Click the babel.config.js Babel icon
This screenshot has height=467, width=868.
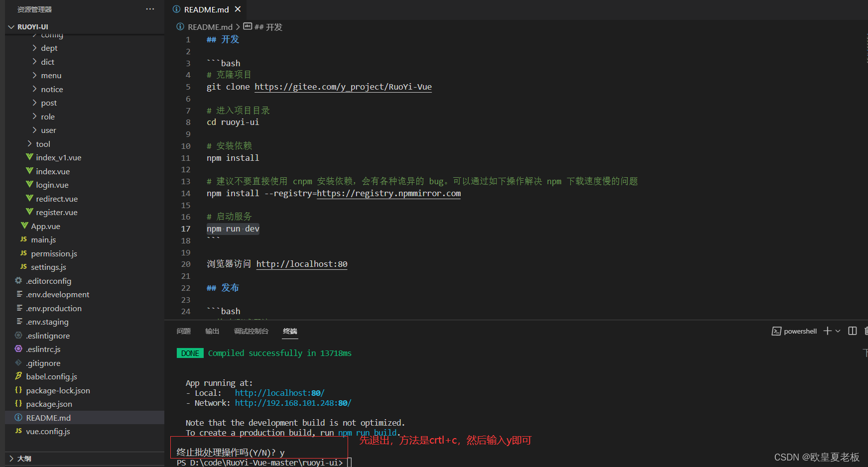point(18,376)
